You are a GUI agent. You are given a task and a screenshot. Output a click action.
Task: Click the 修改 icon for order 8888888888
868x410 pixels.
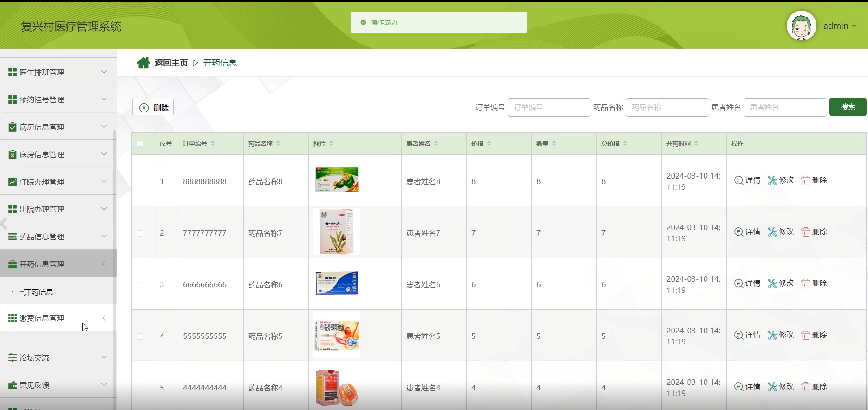coord(772,180)
